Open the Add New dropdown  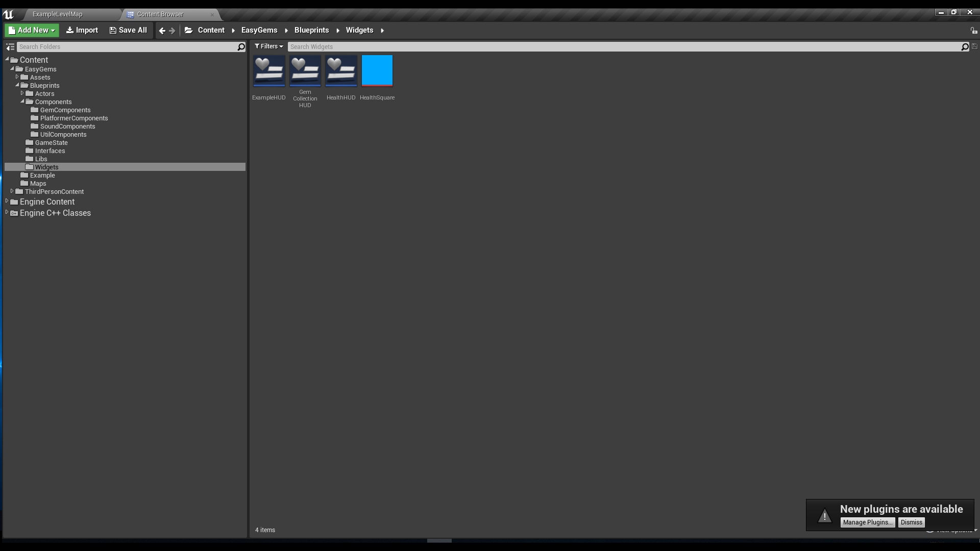point(31,30)
